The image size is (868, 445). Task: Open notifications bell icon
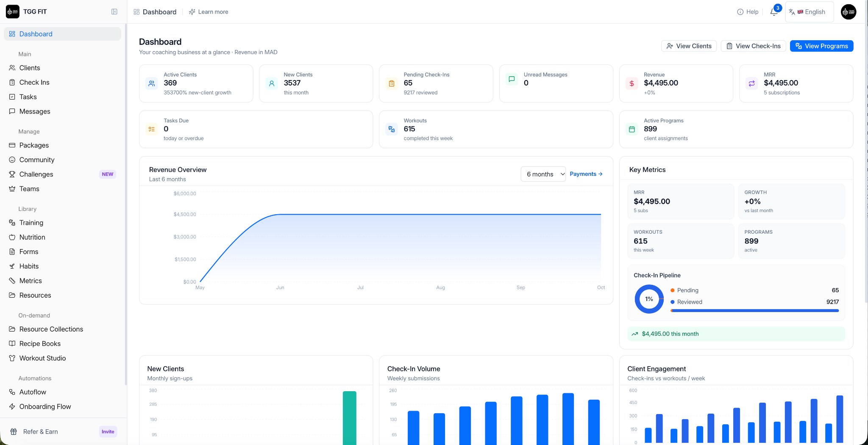(774, 12)
